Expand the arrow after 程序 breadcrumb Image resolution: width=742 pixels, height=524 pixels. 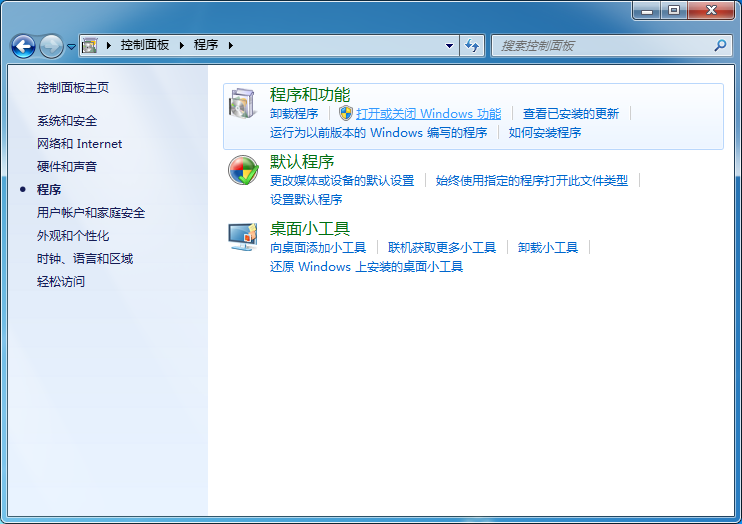[x=230, y=45]
